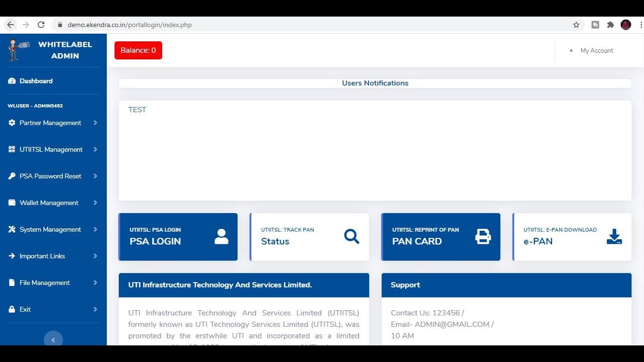Click the browser forward arrow
This screenshot has height=362, width=644.
tap(26, 25)
